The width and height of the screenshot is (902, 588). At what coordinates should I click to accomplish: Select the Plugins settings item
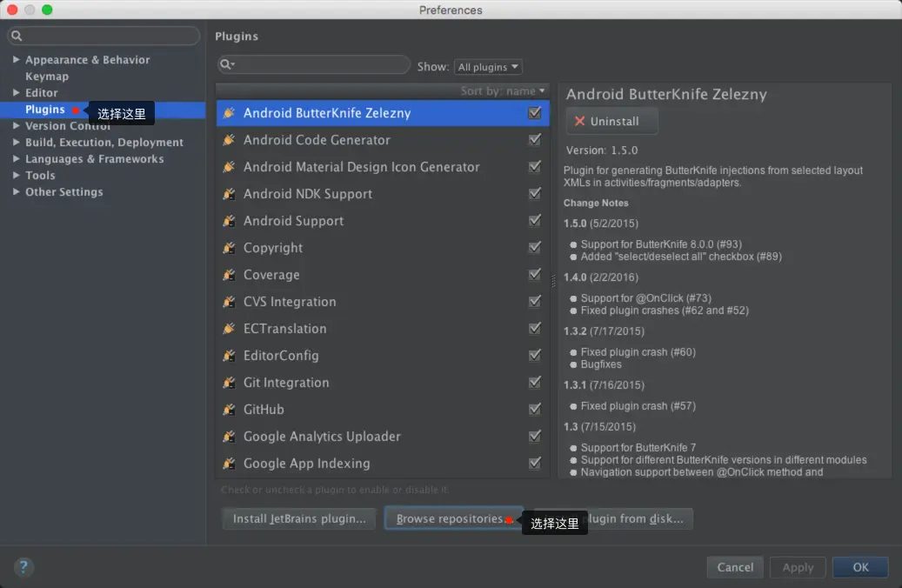[45, 110]
